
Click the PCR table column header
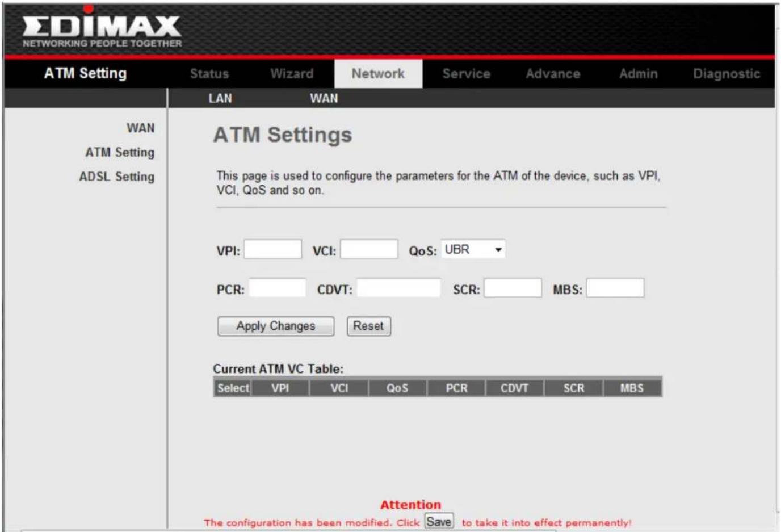456,388
